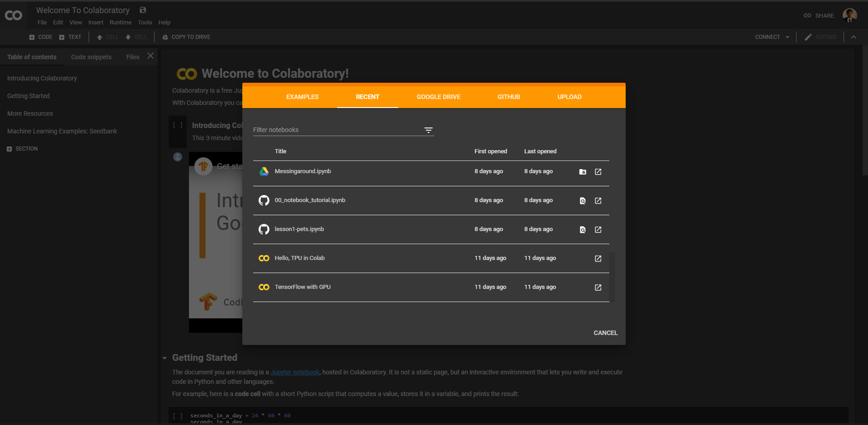The height and width of the screenshot is (425, 868).
Task: Open the Tools menu
Action: (145, 23)
